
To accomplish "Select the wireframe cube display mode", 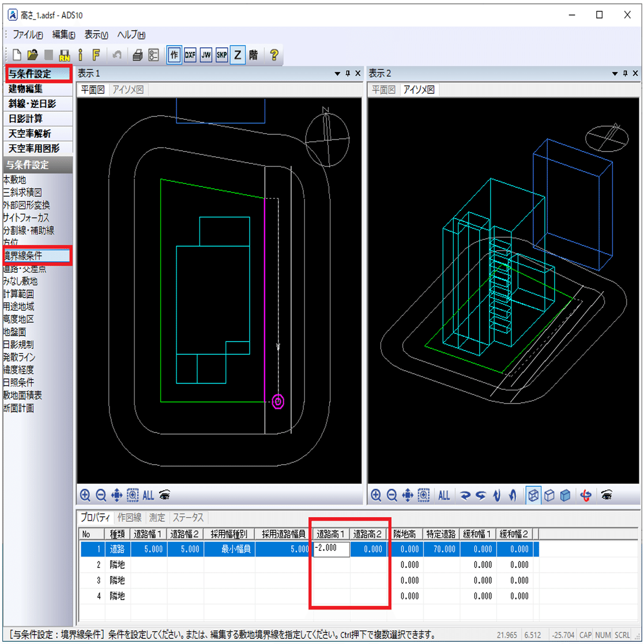I will [x=533, y=495].
